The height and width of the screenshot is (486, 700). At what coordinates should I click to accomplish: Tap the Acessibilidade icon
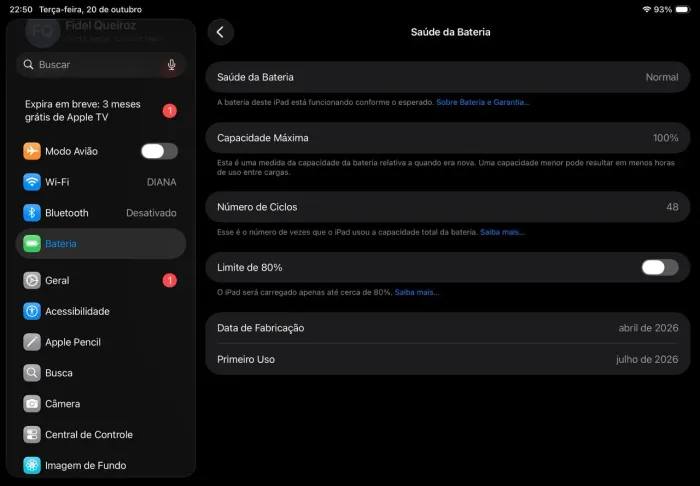coord(32,311)
